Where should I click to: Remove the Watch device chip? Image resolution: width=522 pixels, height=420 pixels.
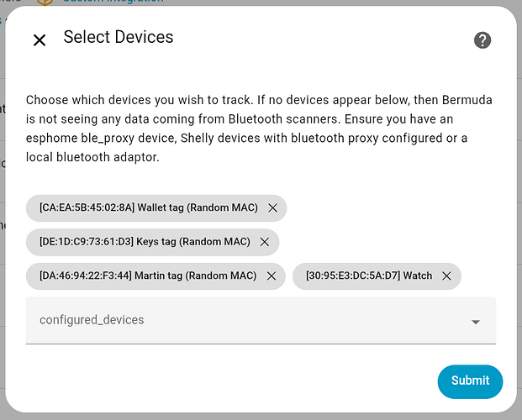[446, 276]
